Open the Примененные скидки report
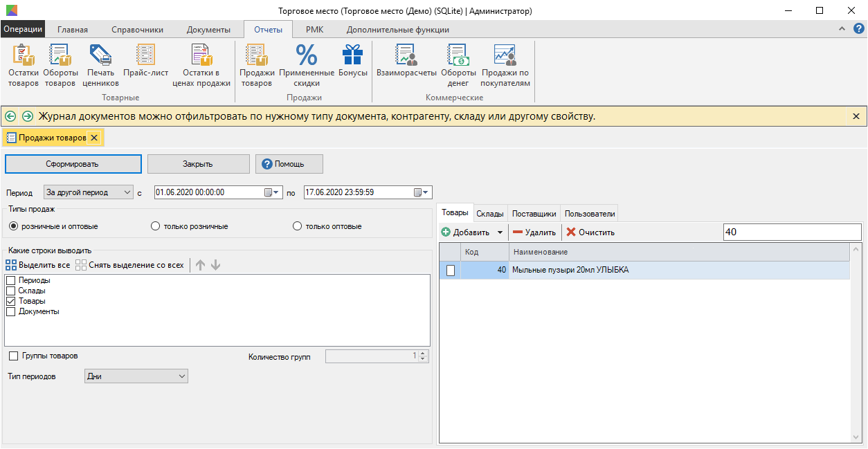This screenshot has height=449, width=868. 306,66
